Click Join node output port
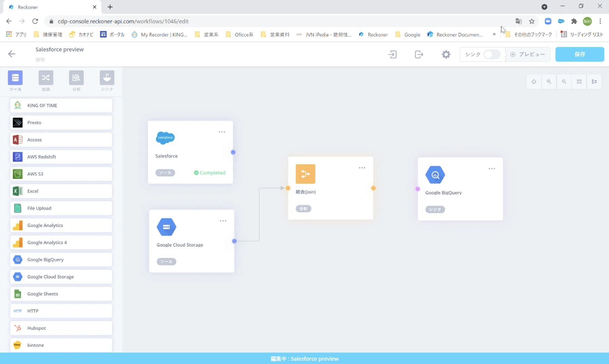The width and height of the screenshot is (609, 364). pos(374,188)
